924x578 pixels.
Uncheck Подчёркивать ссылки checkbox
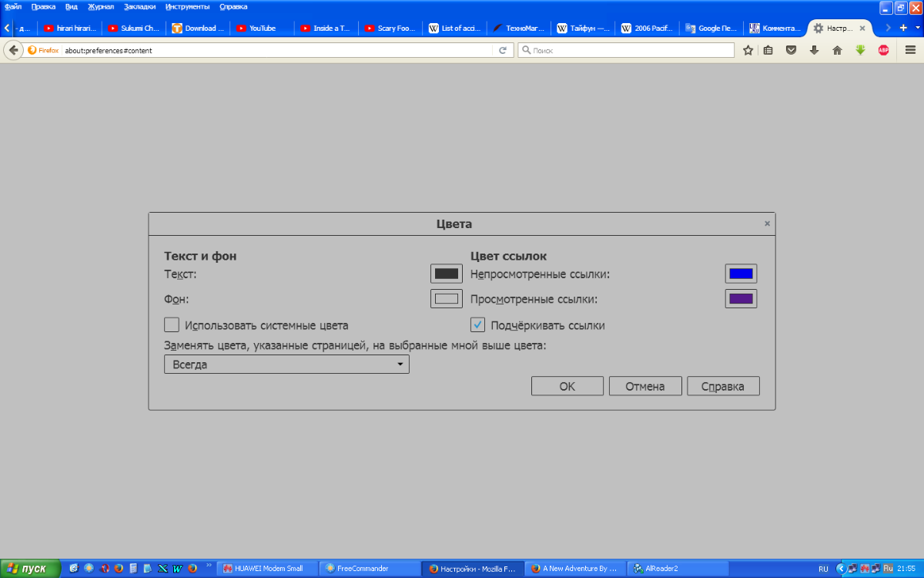[x=478, y=324]
